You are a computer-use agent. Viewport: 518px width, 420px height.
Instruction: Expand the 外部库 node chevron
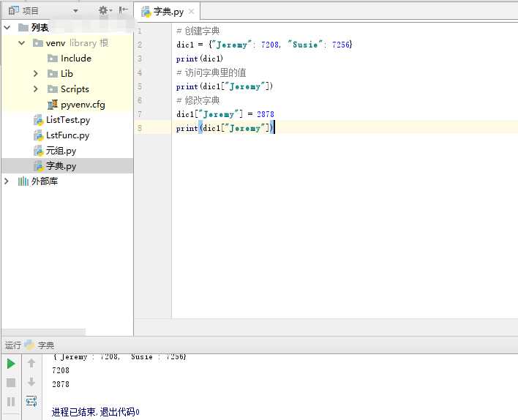pos(7,181)
